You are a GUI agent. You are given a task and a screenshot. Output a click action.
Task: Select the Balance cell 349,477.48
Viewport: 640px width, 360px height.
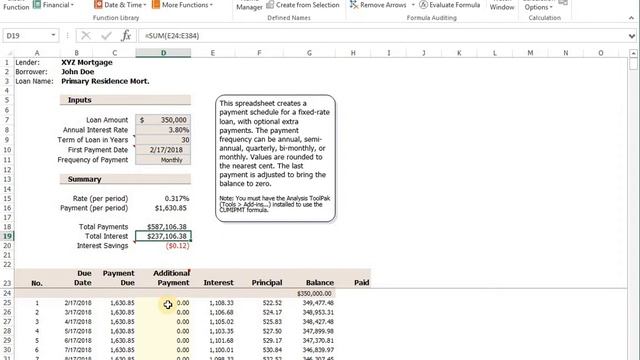coord(309,303)
